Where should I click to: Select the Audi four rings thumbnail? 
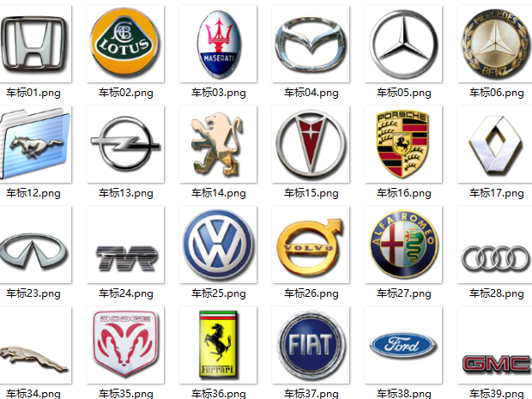pos(495,245)
